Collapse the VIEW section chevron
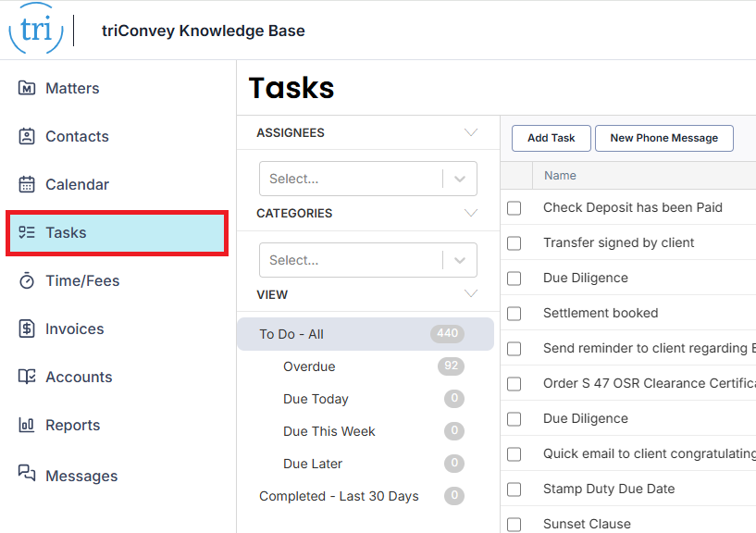756x533 pixels. [471, 294]
